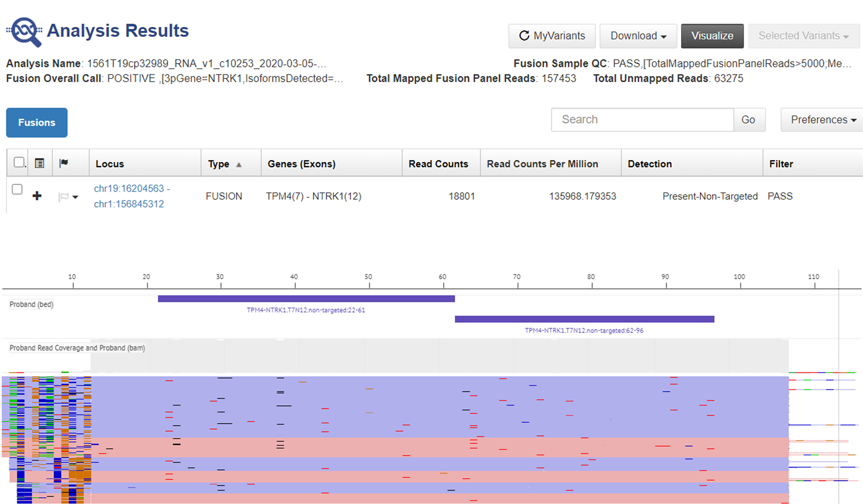Sort by Filter column
Image resolution: width=863 pixels, height=504 pixels.
point(781,164)
